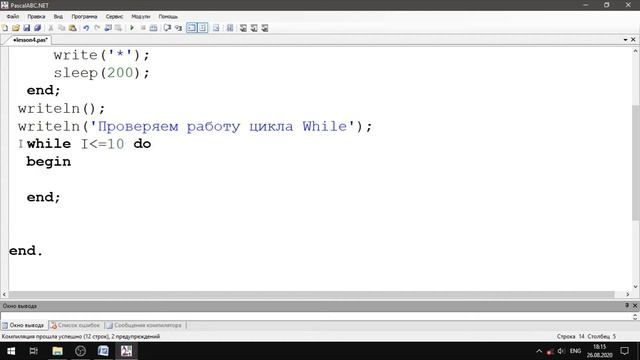Create a new file with the toolbar icon

coord(5,28)
